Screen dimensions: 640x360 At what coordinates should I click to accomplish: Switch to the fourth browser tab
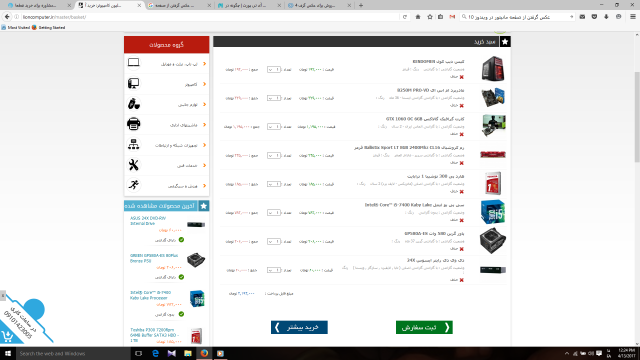[249, 5]
